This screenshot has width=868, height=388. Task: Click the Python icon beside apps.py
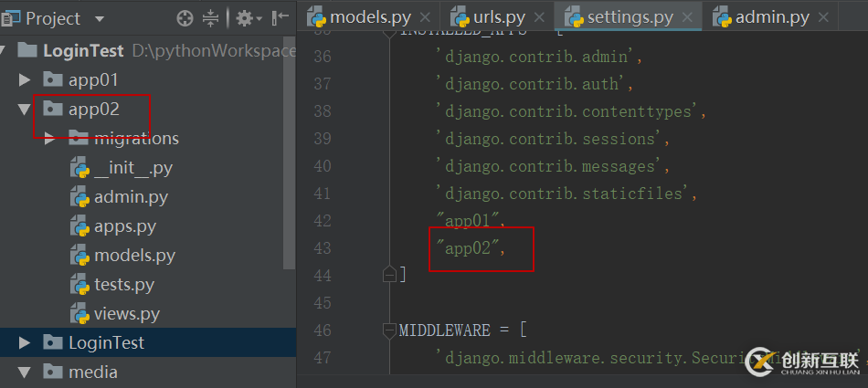click(x=79, y=226)
